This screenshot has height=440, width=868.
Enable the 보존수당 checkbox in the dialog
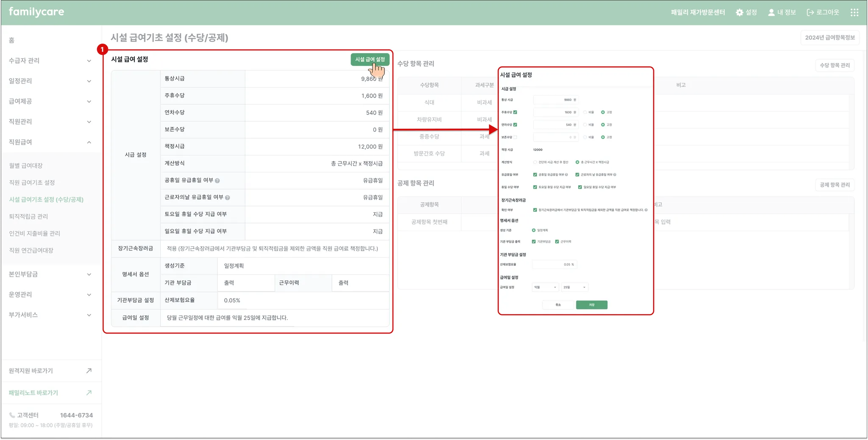515,137
